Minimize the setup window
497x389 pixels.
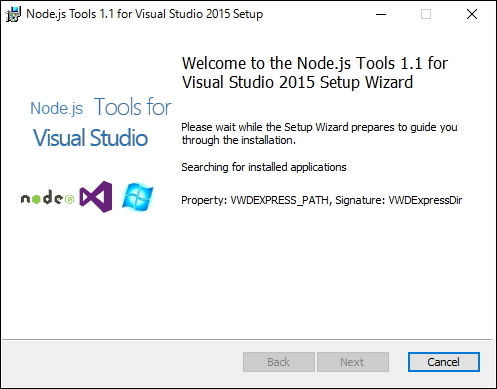[x=381, y=14]
